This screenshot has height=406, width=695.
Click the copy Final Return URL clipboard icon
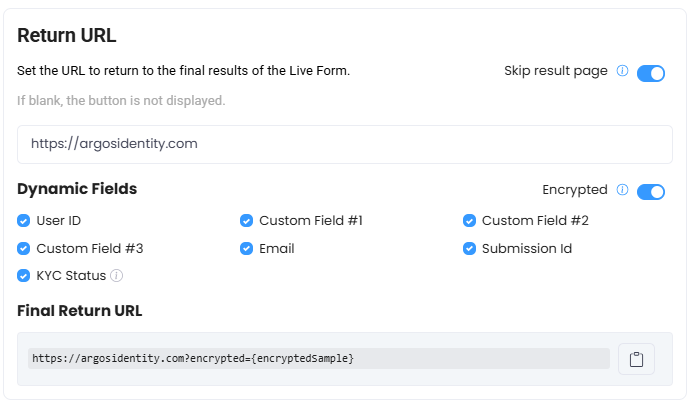click(636, 359)
